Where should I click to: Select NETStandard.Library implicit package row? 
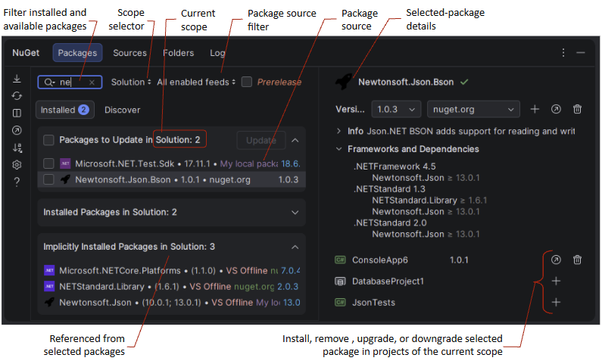pyautogui.click(x=172, y=287)
